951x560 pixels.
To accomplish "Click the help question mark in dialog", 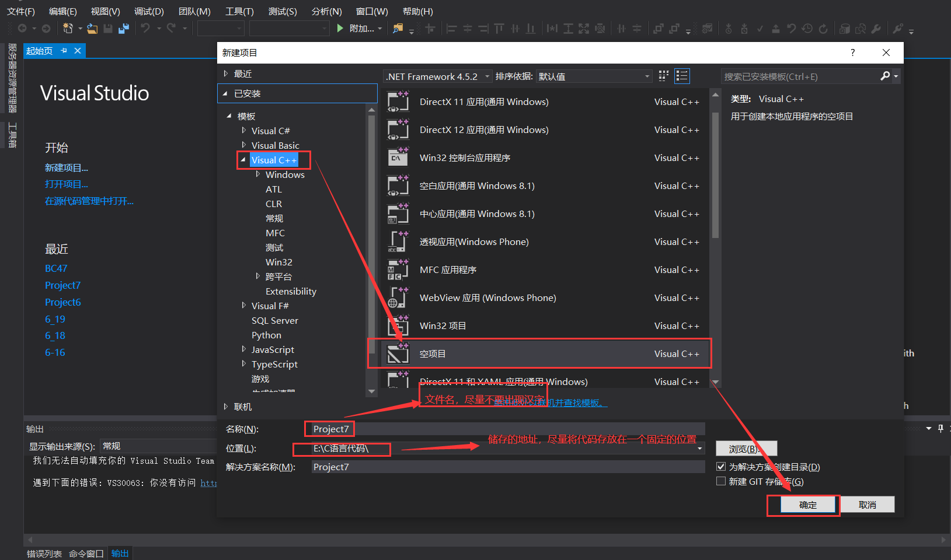I will [x=853, y=52].
